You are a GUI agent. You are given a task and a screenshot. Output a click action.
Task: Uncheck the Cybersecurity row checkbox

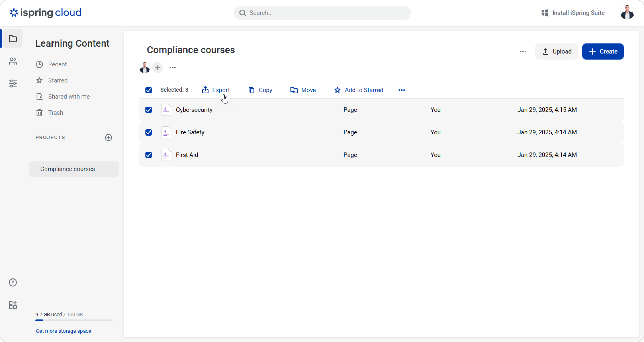click(x=148, y=110)
